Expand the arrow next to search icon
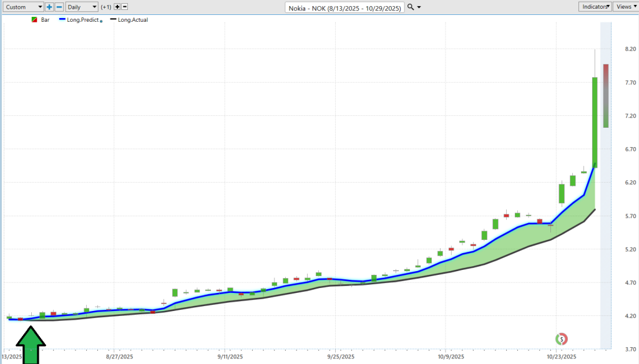639x364 pixels. click(419, 7)
